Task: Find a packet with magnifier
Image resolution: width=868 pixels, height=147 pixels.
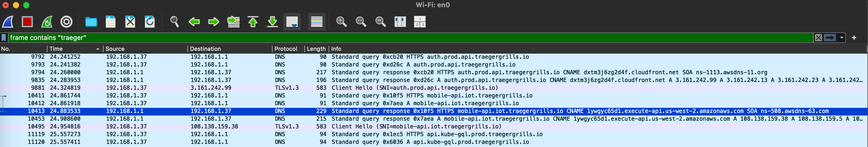Action: pyautogui.click(x=174, y=22)
